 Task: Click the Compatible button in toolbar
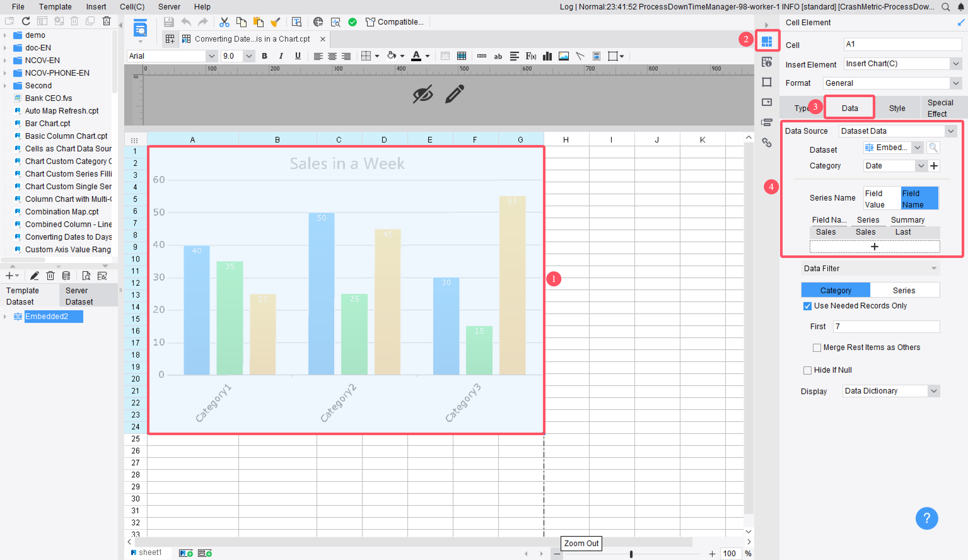(x=395, y=22)
